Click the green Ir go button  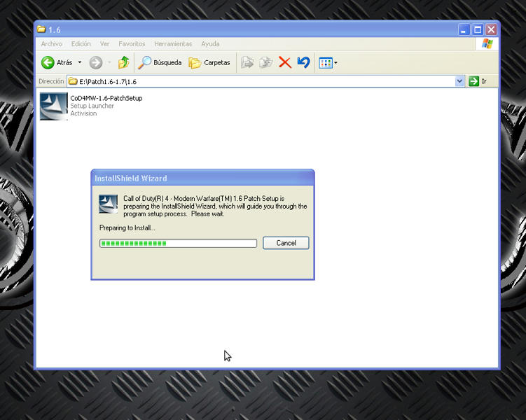point(478,81)
